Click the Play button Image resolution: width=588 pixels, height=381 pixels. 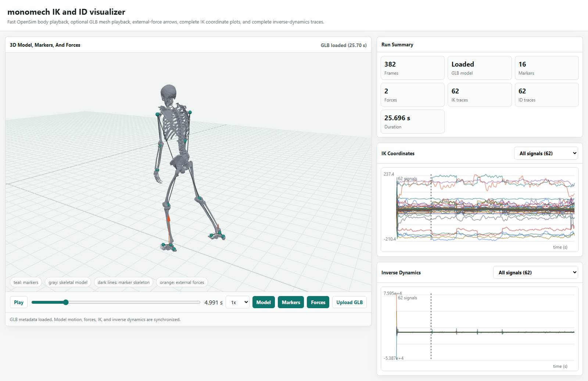click(x=19, y=302)
